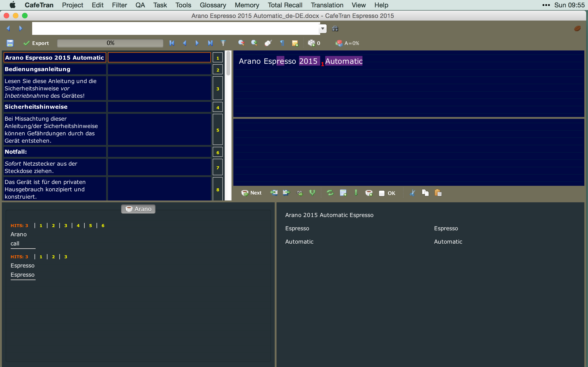Screen dimensions: 588x367
Task: Click the 0% progress bar
Action: (x=110, y=43)
